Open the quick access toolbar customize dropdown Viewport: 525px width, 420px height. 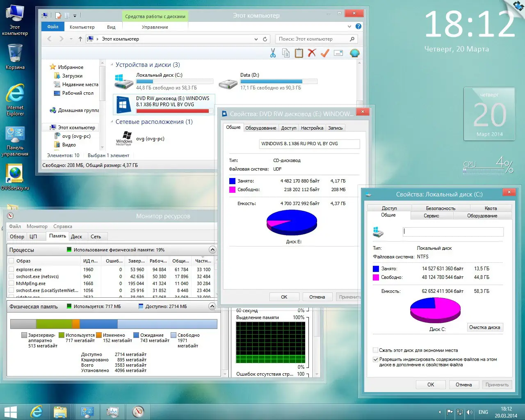point(75,16)
